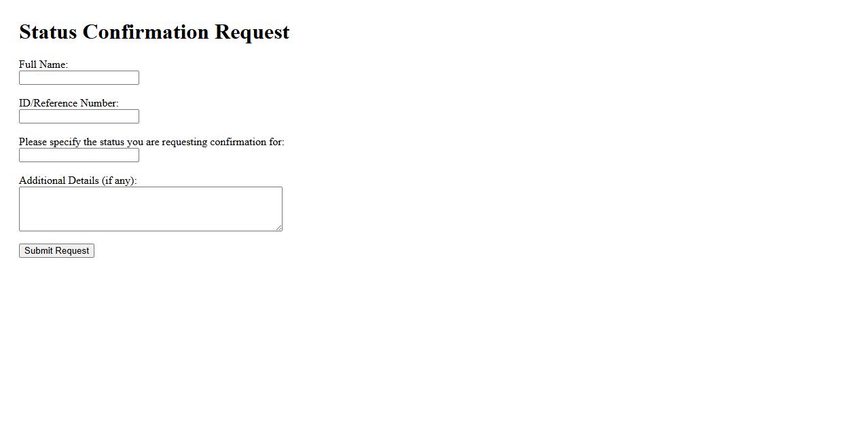This screenshot has height=441, width=868.
Task: Click the 'Additional Details (if any):' label
Action: tap(78, 180)
